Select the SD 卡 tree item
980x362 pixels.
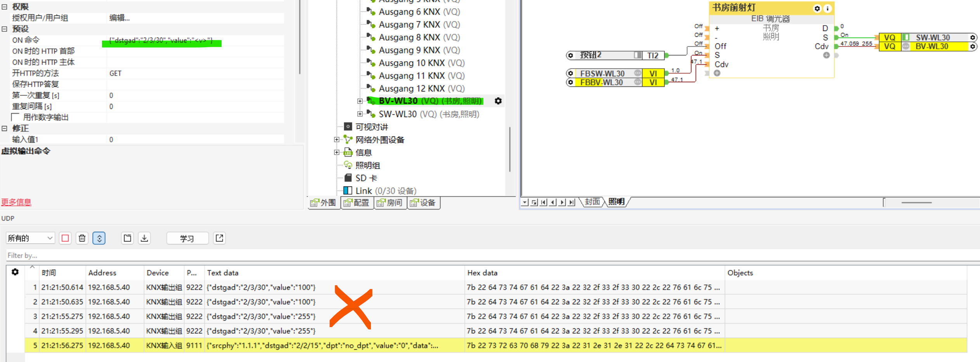(366, 178)
